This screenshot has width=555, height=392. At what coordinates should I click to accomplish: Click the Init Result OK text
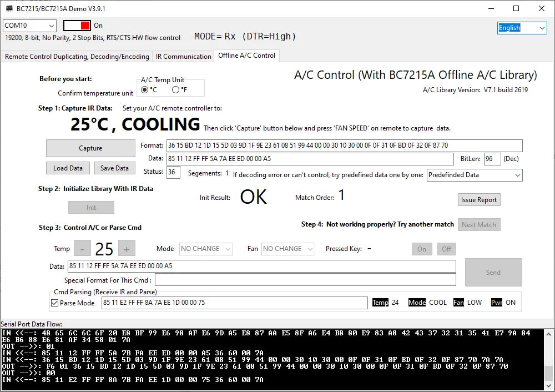click(254, 197)
